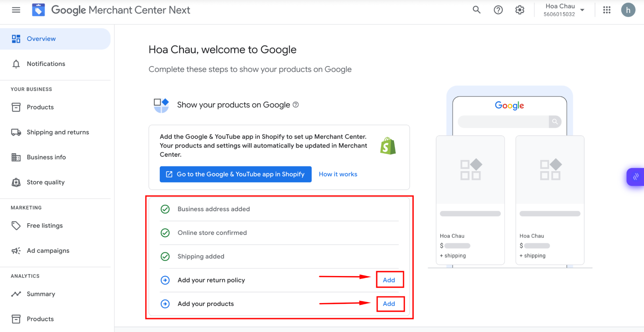The image size is (644, 332).
Task: Open search with the magnifier icon
Action: coord(476,10)
